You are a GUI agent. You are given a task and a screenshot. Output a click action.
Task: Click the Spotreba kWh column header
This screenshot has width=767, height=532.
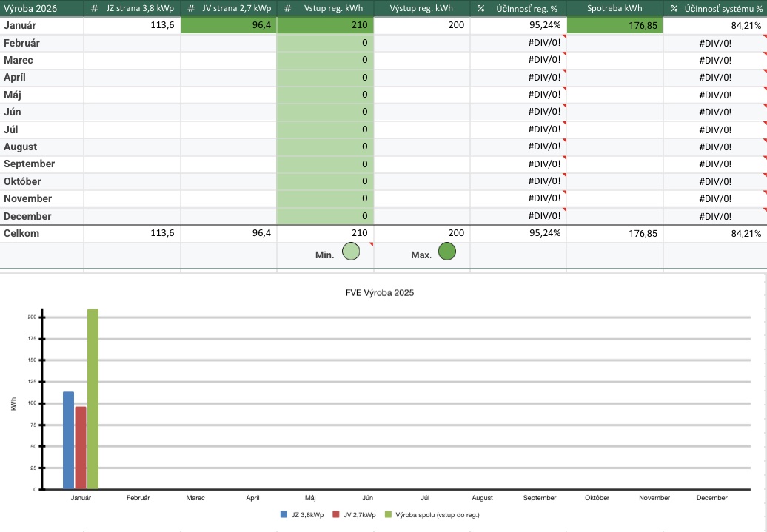pyautogui.click(x=614, y=8)
